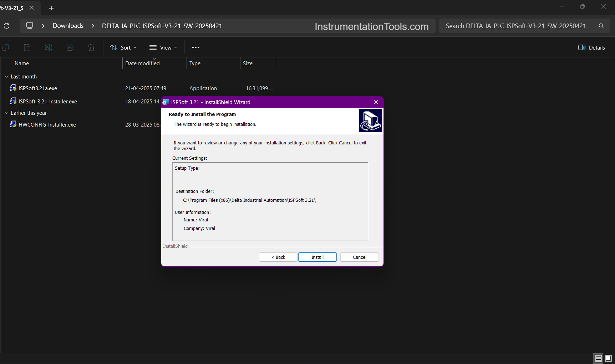Open a new tab with the plus button
This screenshot has width=615, height=364.
tap(51, 8)
